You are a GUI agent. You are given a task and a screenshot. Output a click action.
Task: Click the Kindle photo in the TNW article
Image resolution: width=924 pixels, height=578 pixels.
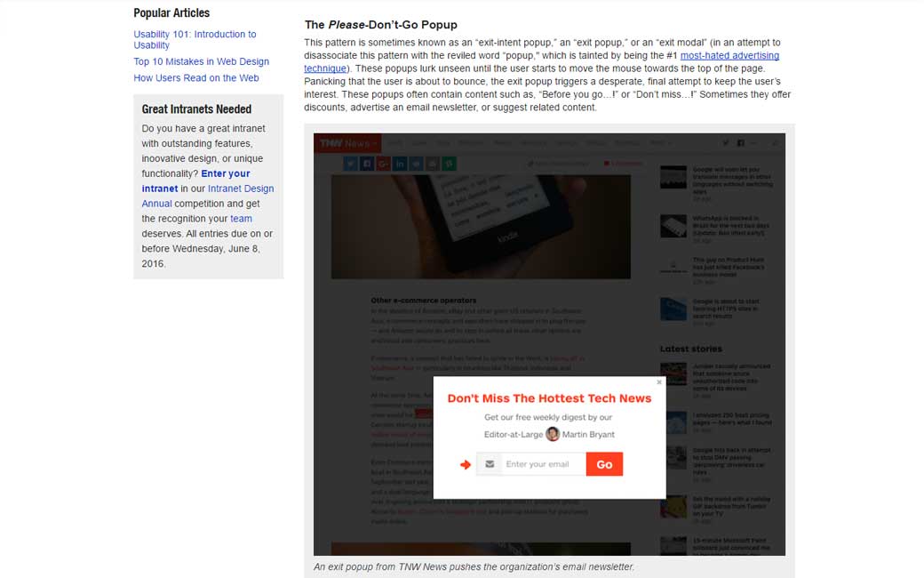[481, 227]
